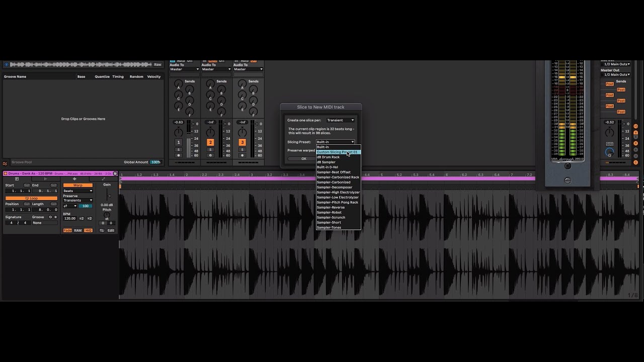This screenshot has height=362, width=644.
Task: Open the Create one slice per dropdown
Action: point(341,120)
